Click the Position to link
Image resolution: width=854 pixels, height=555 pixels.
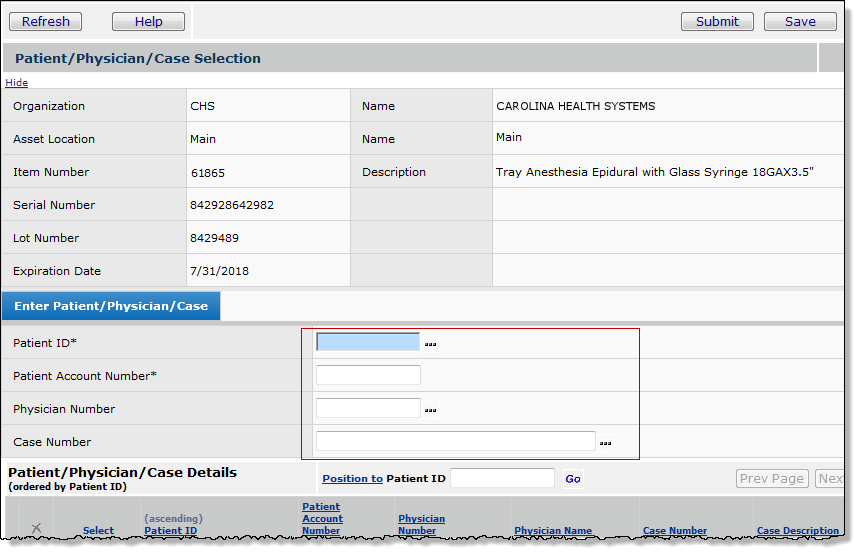352,479
